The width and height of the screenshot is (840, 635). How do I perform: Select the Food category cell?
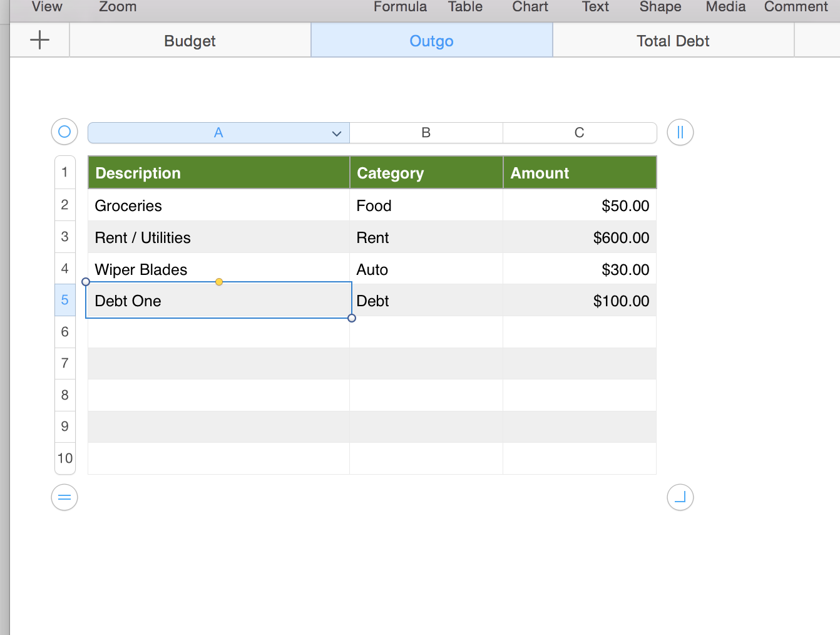click(426, 205)
